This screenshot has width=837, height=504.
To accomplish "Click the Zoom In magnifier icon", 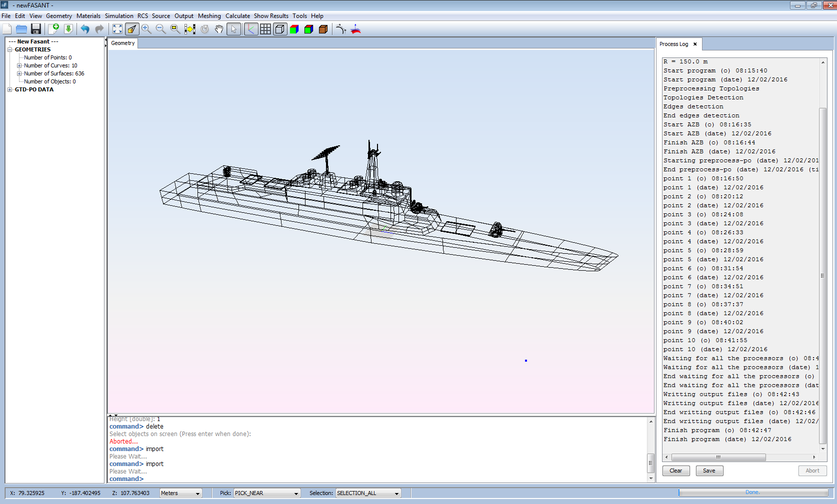I will pyautogui.click(x=146, y=29).
